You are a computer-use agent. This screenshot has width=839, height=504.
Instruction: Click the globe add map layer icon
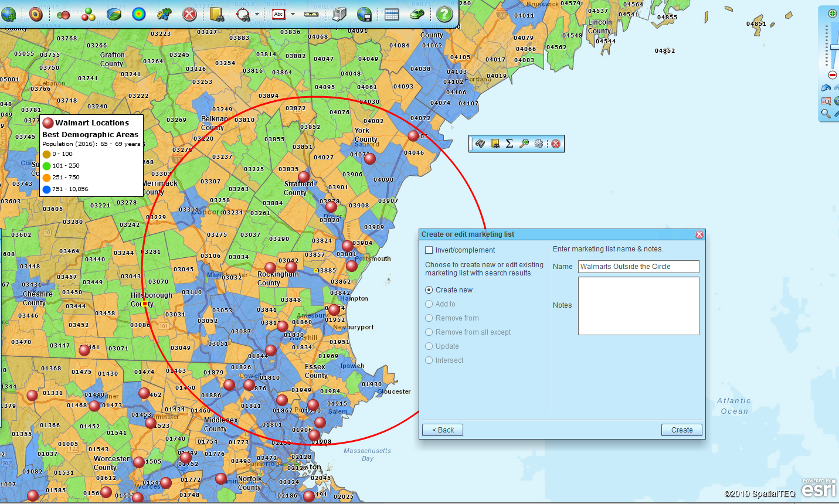tap(8, 13)
